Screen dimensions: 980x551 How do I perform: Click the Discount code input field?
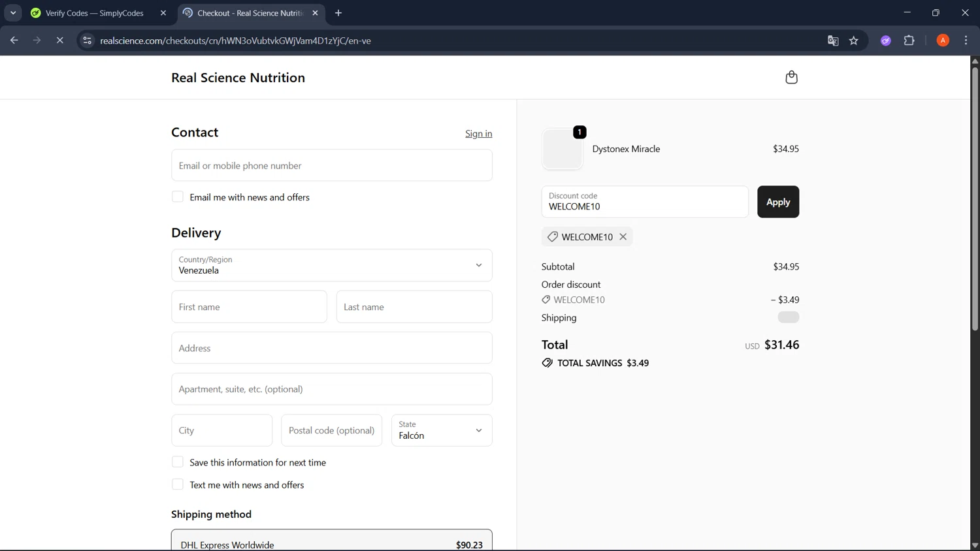click(x=645, y=202)
